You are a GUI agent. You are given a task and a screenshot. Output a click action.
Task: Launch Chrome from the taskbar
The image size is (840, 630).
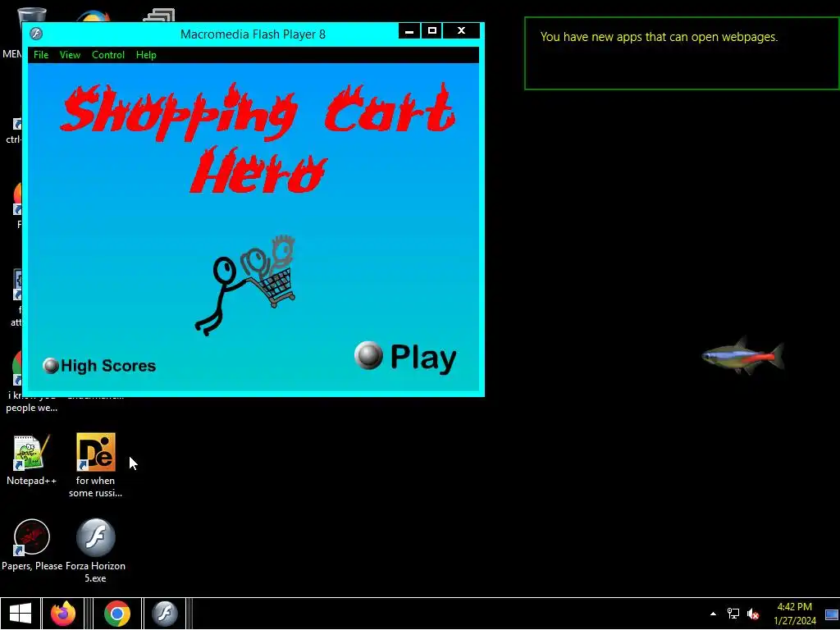tap(117, 614)
